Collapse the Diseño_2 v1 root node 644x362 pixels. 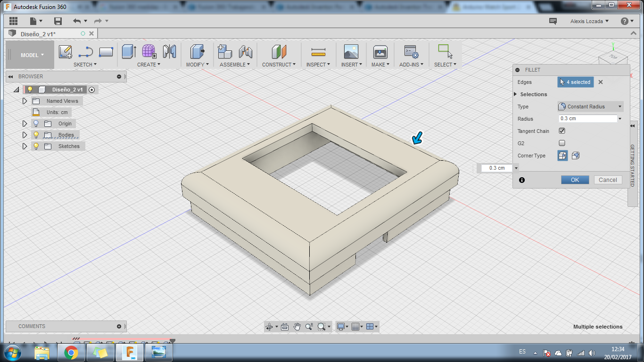tap(17, 90)
